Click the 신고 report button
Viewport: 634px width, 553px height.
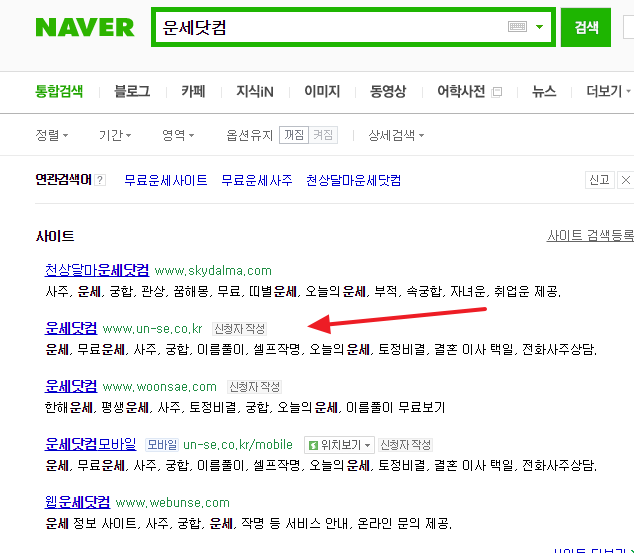[600, 180]
